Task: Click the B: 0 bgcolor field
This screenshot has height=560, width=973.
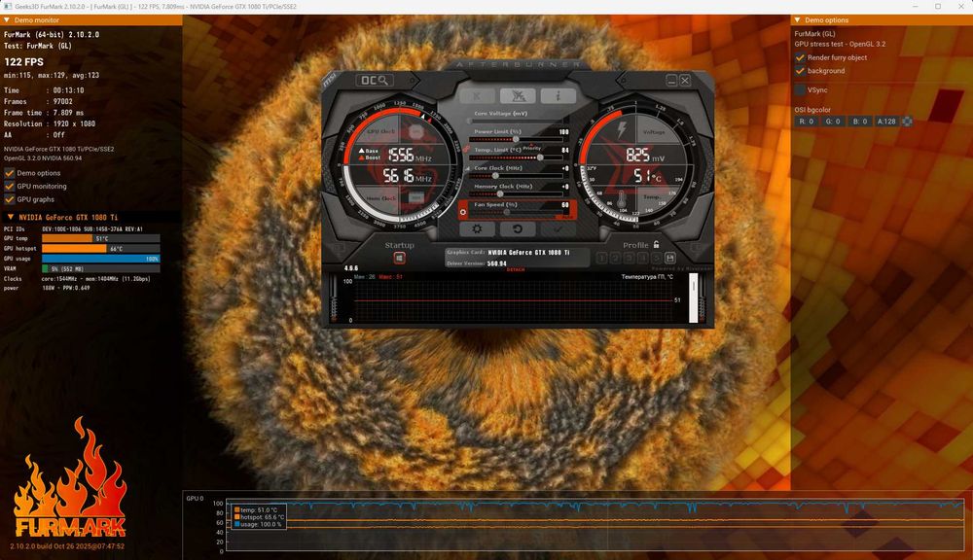Action: 860,122
